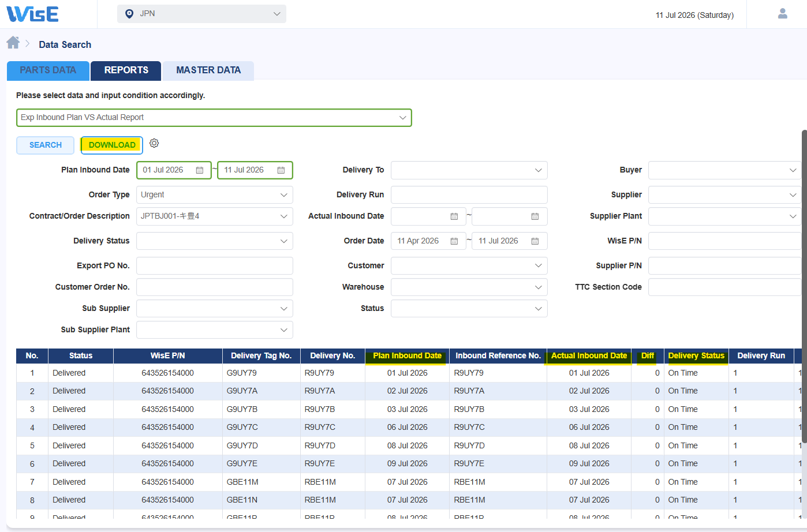Open calendar for Order Date start field
807x532 pixels.
[454, 241]
